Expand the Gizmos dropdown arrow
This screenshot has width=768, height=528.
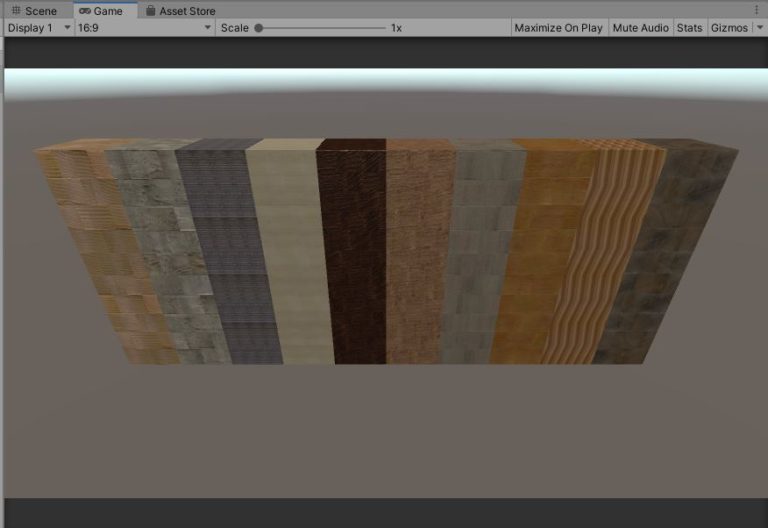click(x=758, y=28)
